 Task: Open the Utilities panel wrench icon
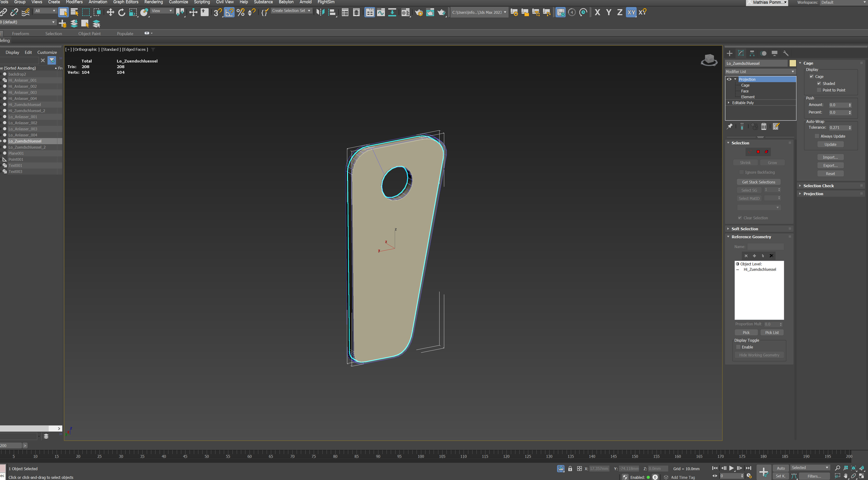(x=786, y=53)
